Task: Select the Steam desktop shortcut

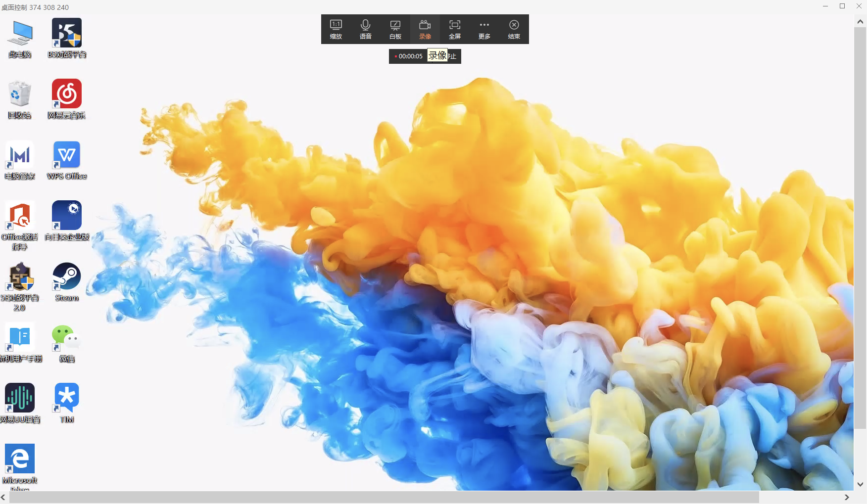Action: click(67, 282)
